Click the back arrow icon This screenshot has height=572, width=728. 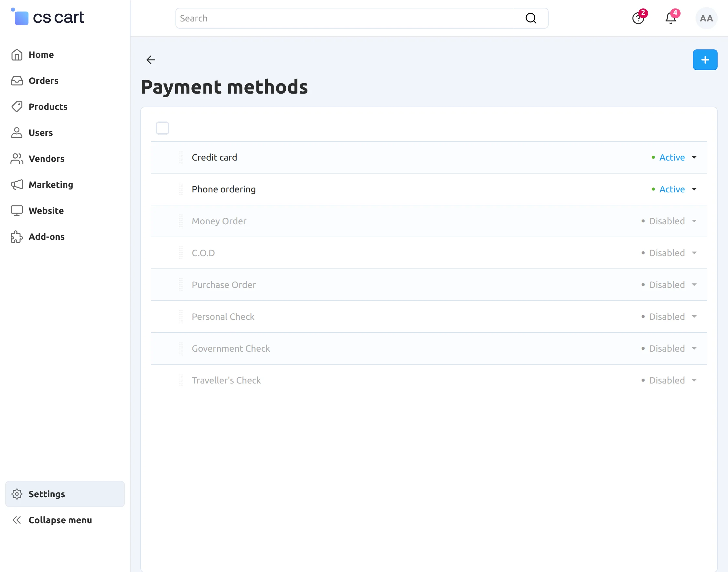click(151, 60)
